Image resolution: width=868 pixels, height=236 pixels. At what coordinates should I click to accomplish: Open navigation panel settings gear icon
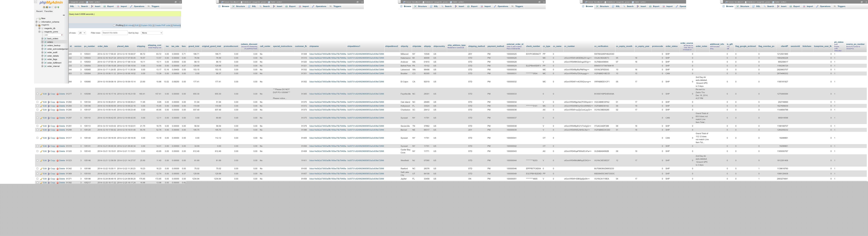(55, 7)
